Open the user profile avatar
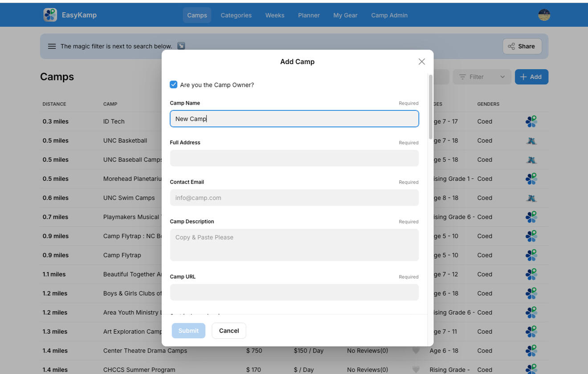Viewport: 588px width, 374px height. [544, 15]
